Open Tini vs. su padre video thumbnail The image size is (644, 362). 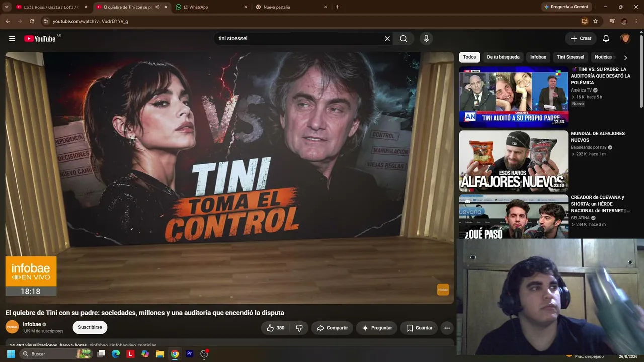coord(513,97)
